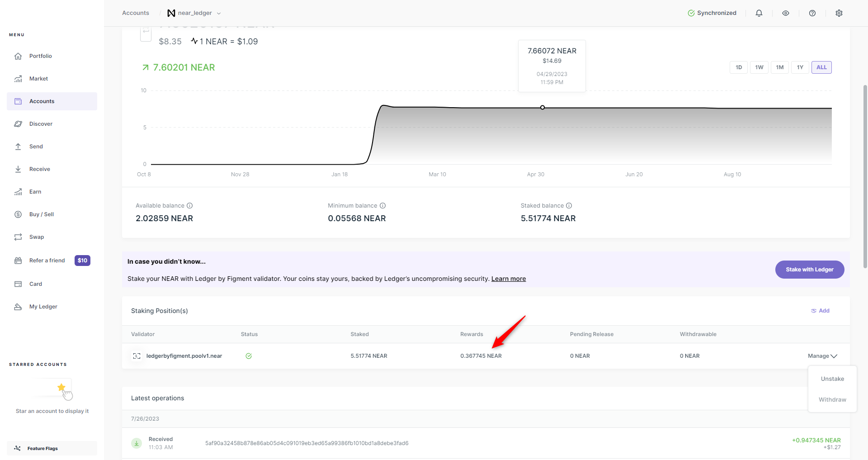Click the Refer a friend gift icon
Image resolution: width=868 pixels, height=460 pixels.
pyautogui.click(x=18, y=261)
